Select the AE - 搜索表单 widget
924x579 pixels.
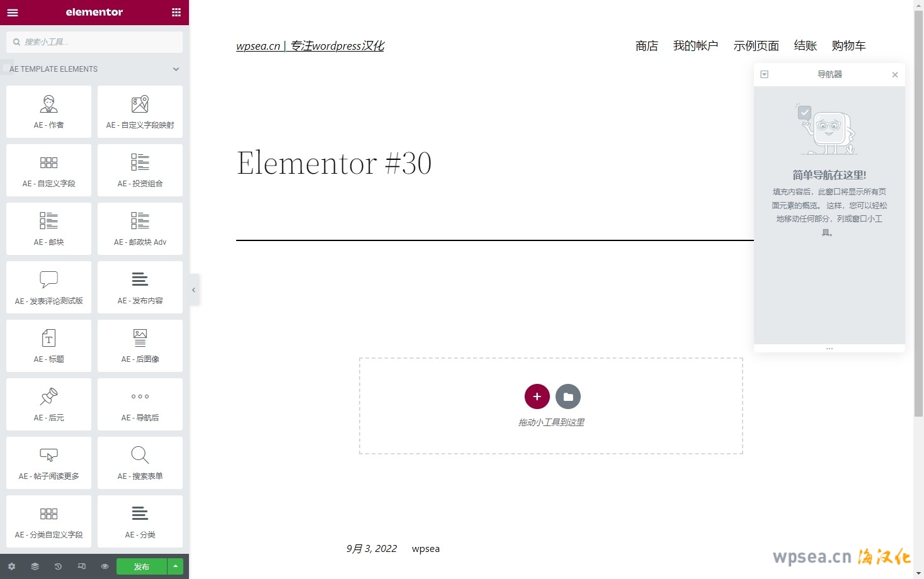tap(140, 463)
